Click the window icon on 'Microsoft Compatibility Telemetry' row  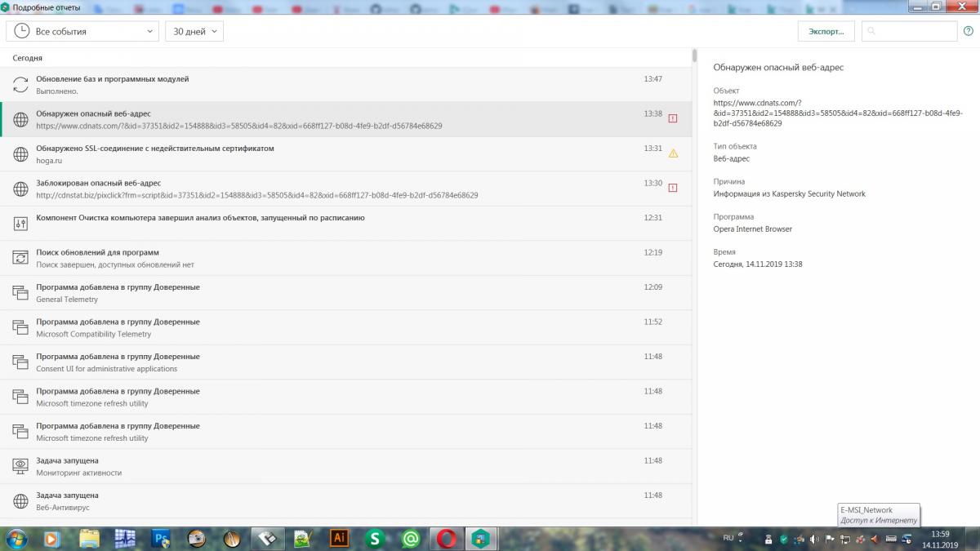(x=20, y=327)
